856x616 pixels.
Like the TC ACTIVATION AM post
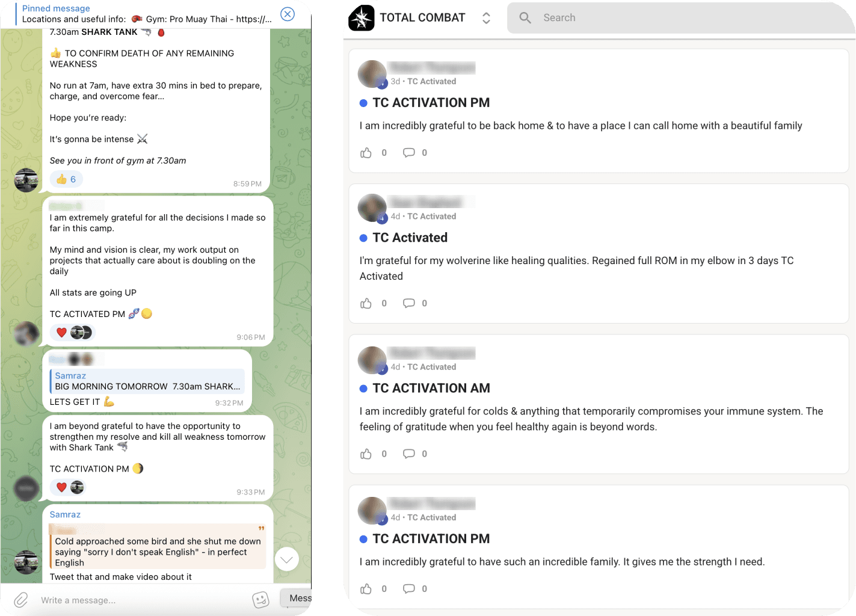click(366, 454)
